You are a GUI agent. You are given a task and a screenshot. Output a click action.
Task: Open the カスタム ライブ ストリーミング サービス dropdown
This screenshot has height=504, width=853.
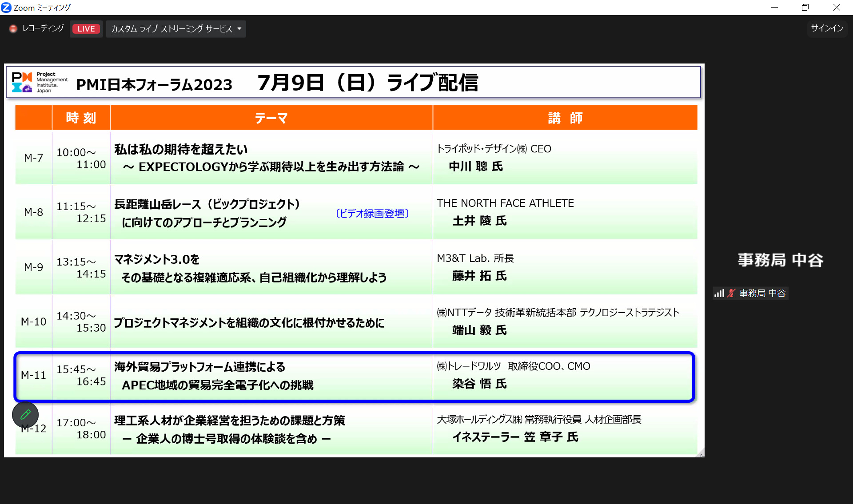[176, 29]
